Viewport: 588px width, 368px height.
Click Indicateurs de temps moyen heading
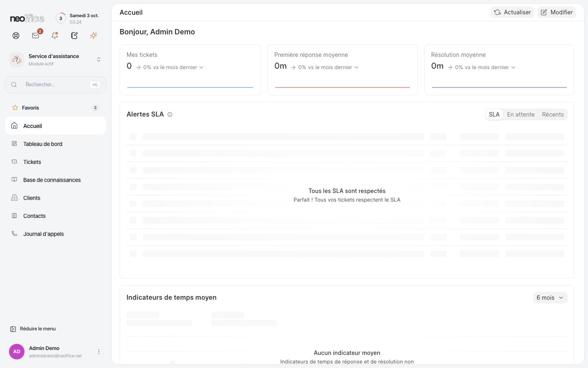(171, 298)
